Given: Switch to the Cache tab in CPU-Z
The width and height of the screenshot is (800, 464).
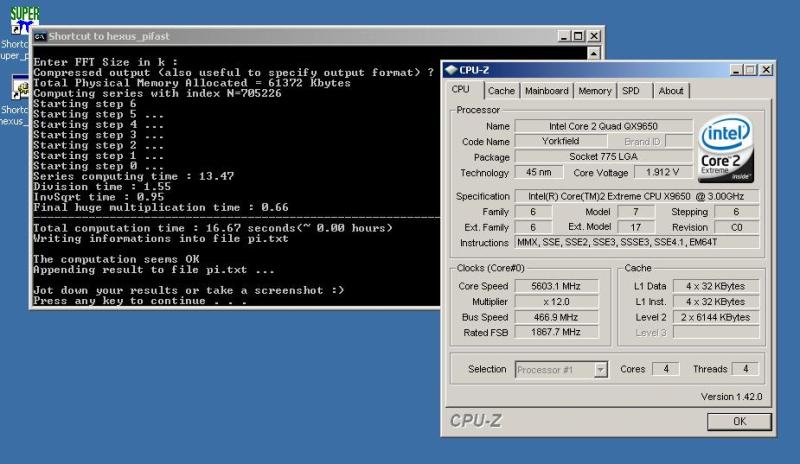Looking at the screenshot, I should pyautogui.click(x=501, y=91).
